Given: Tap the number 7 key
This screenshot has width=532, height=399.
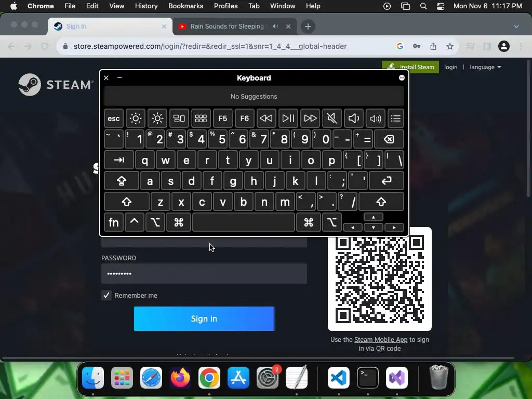Looking at the screenshot, I should [260, 139].
